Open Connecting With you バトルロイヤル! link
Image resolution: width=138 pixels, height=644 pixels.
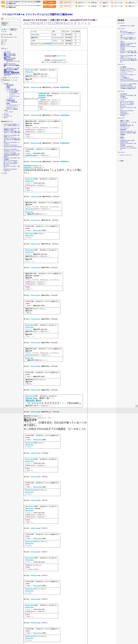[x=12, y=74]
